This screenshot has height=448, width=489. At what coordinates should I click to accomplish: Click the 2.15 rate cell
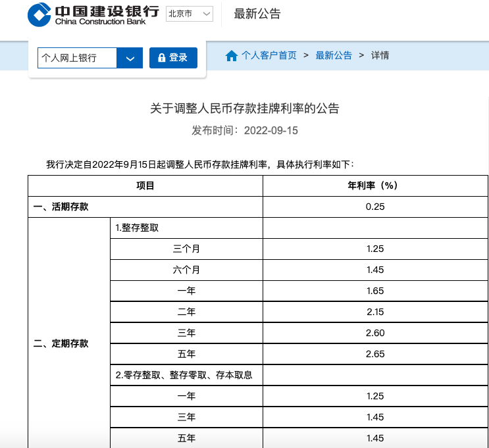coord(375,312)
